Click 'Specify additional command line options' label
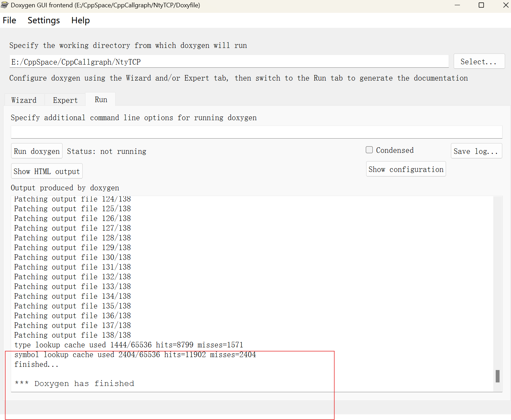The height and width of the screenshot is (420, 511). pos(134,117)
